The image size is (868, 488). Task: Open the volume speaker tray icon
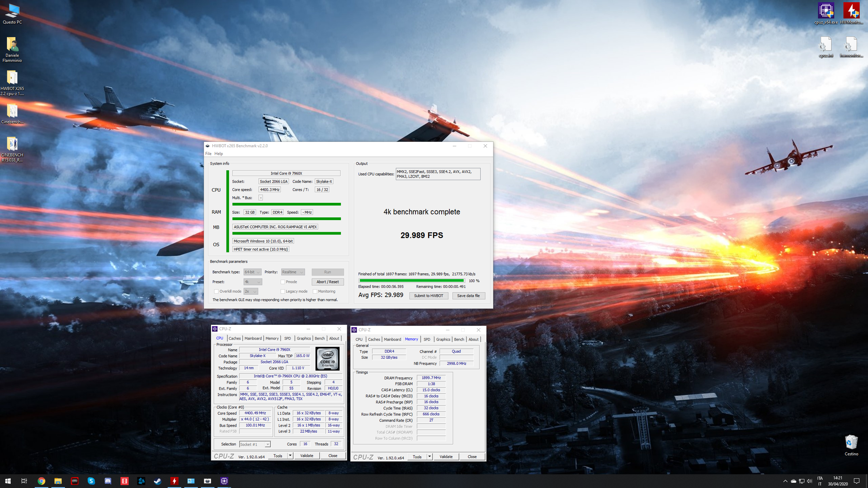[810, 481]
